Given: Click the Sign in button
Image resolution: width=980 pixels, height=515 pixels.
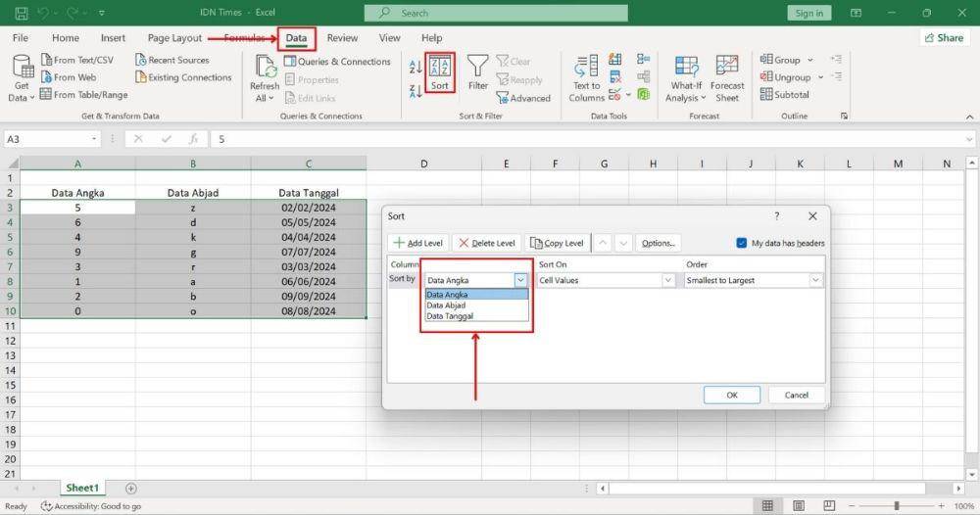Looking at the screenshot, I should (x=808, y=13).
